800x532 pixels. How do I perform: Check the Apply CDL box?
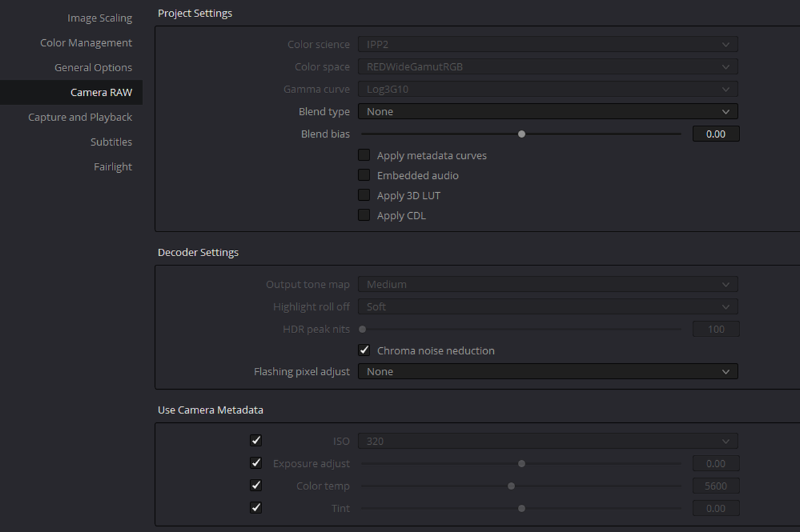pyautogui.click(x=364, y=215)
